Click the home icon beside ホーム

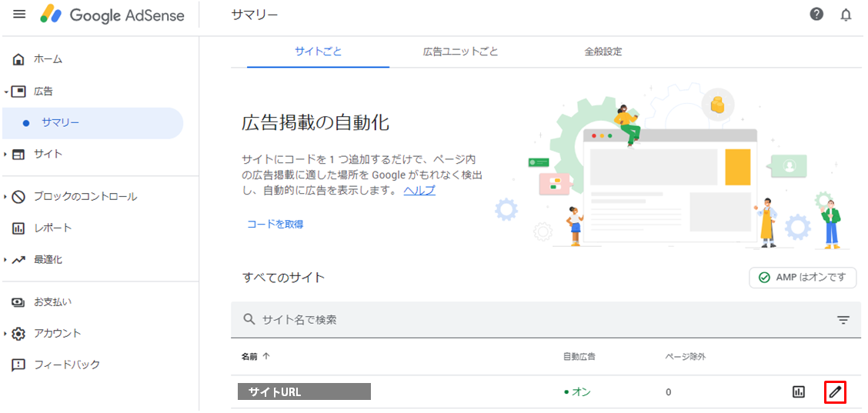(x=18, y=59)
